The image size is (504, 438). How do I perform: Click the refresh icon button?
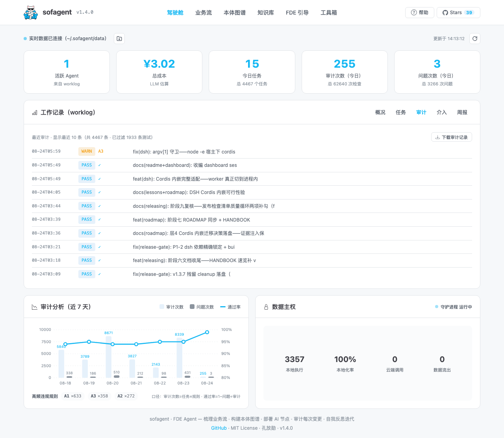(475, 39)
